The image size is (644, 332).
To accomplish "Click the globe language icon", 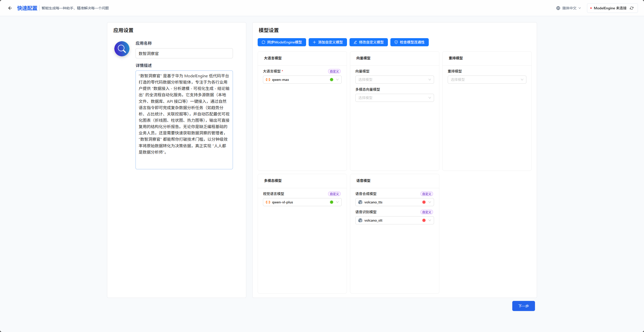I will tap(558, 8).
